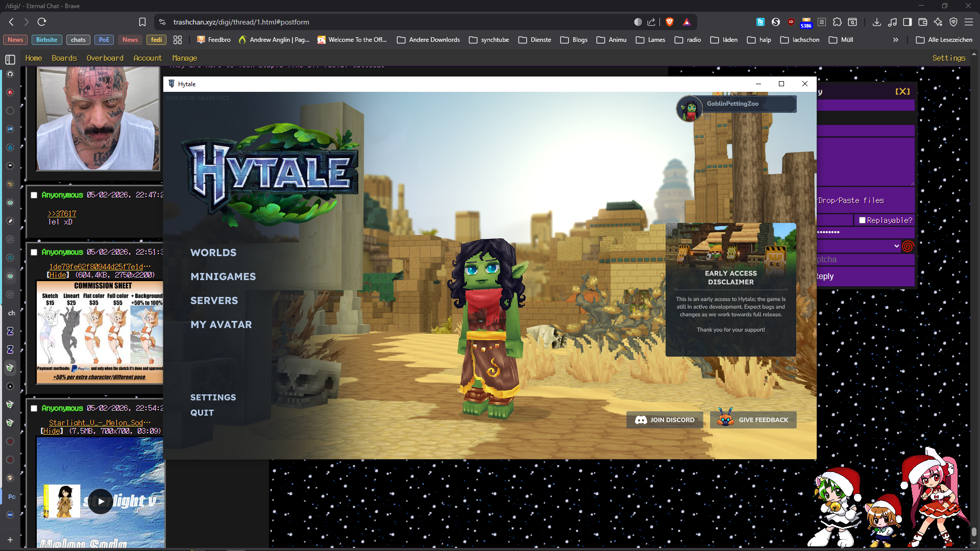Open the RSS feed extension showing 5386
980x551 pixels.
806,22
